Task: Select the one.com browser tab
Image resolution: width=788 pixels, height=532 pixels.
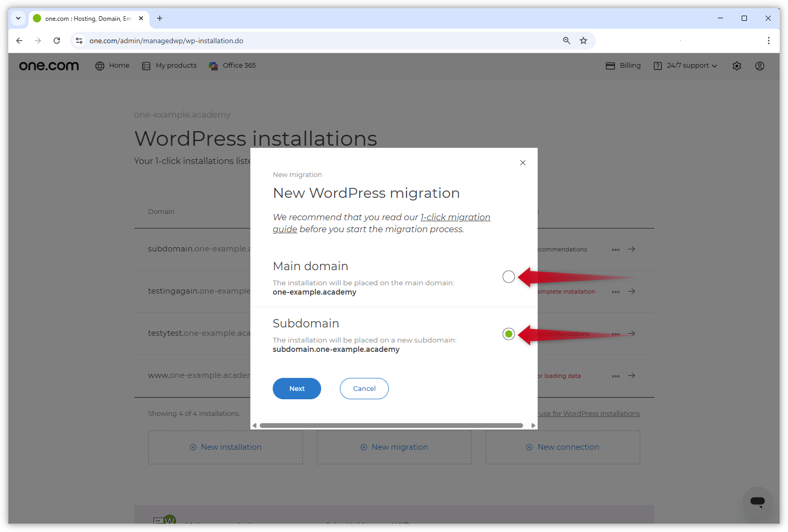Action: pos(88,19)
